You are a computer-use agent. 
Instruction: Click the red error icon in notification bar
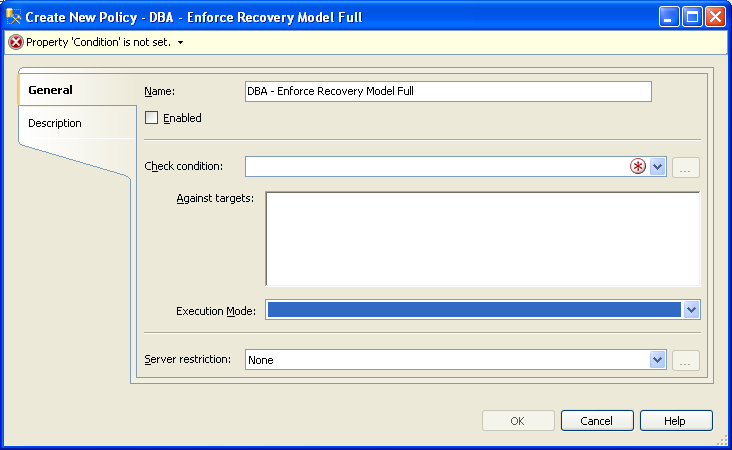[16, 42]
